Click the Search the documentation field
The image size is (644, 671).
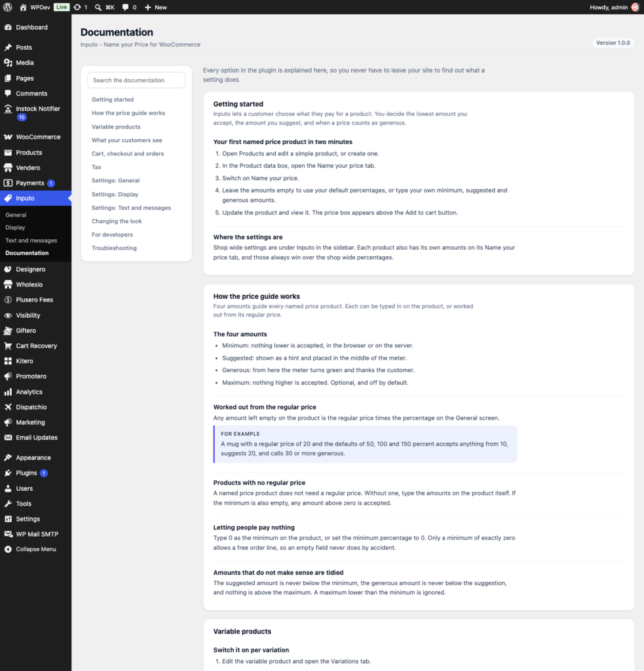[x=136, y=80]
